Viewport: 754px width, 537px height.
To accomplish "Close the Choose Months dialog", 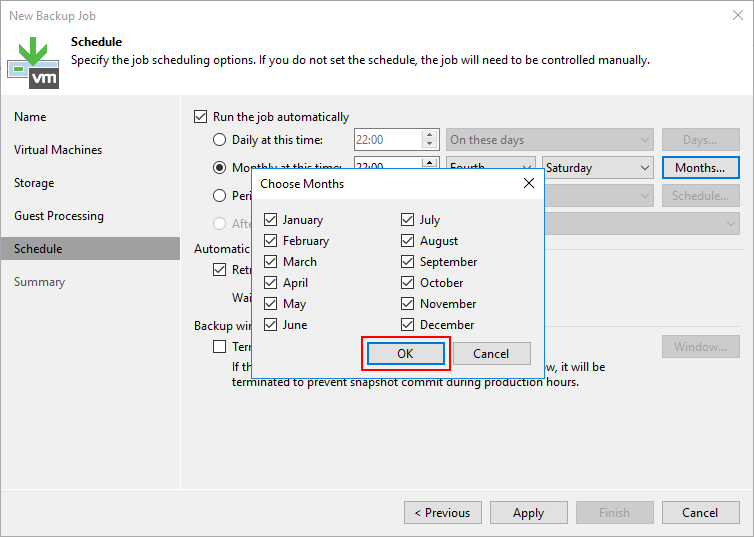I will (x=528, y=184).
